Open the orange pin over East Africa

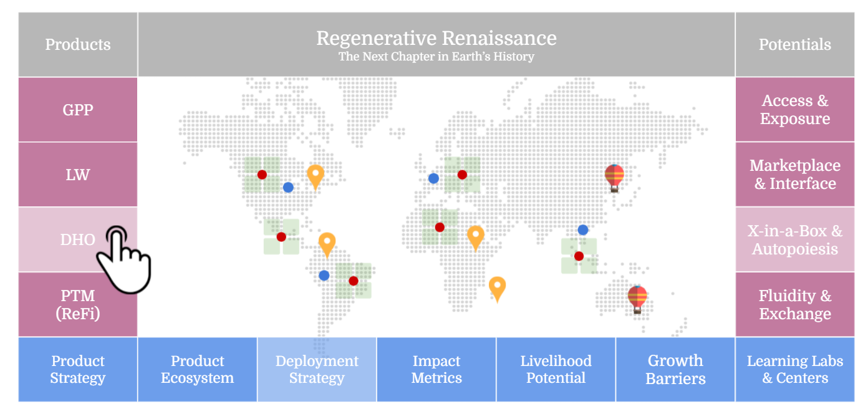[476, 238]
